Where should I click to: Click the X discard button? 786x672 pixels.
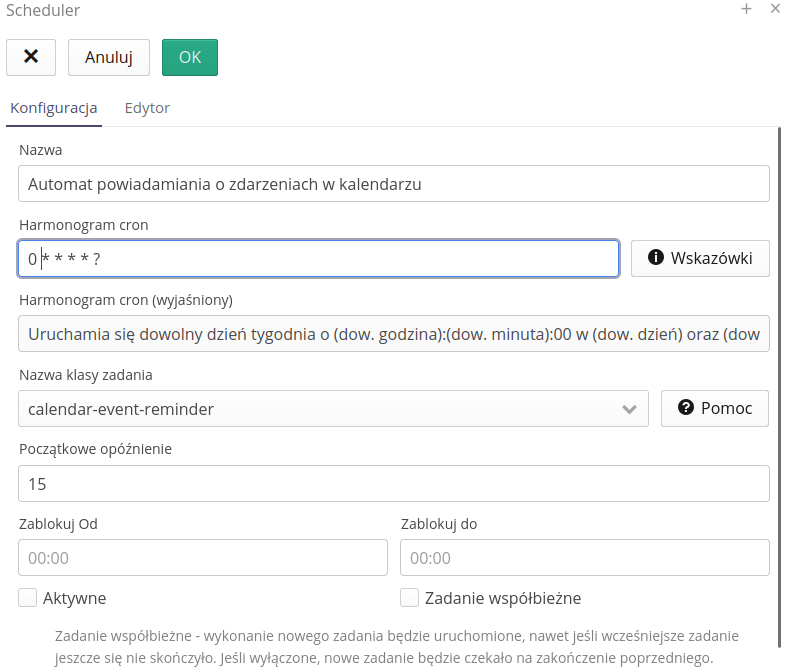click(31, 57)
